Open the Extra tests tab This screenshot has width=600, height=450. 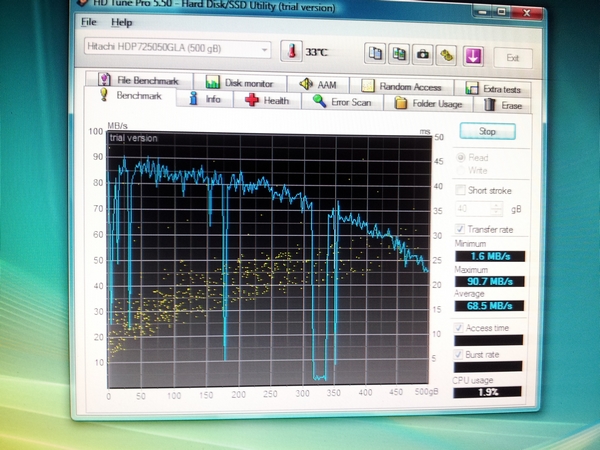coord(493,89)
